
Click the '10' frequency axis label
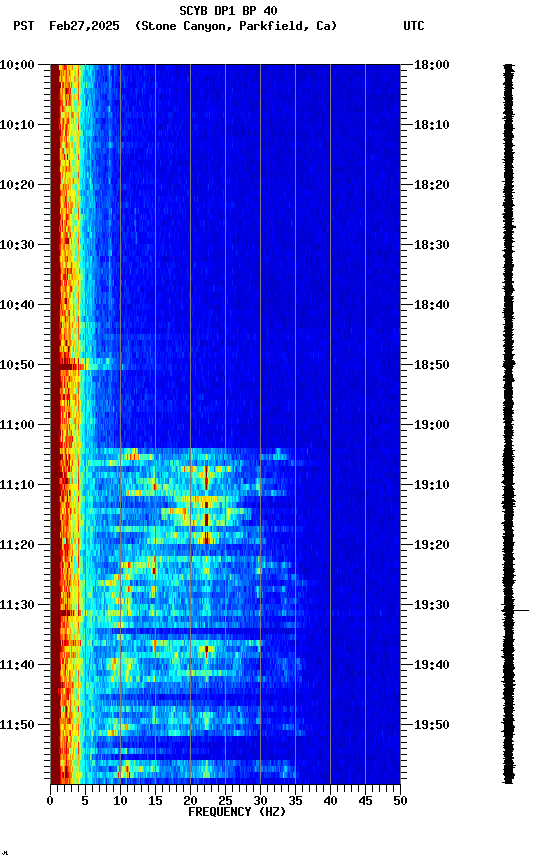pos(120,801)
